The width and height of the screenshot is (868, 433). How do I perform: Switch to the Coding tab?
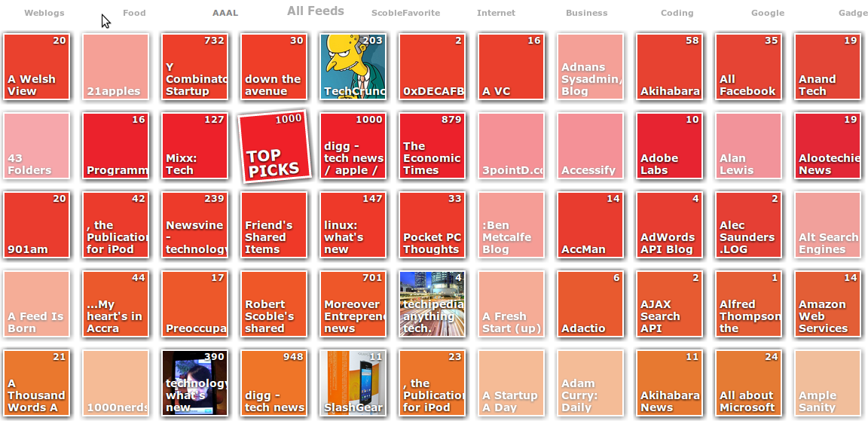click(x=677, y=13)
